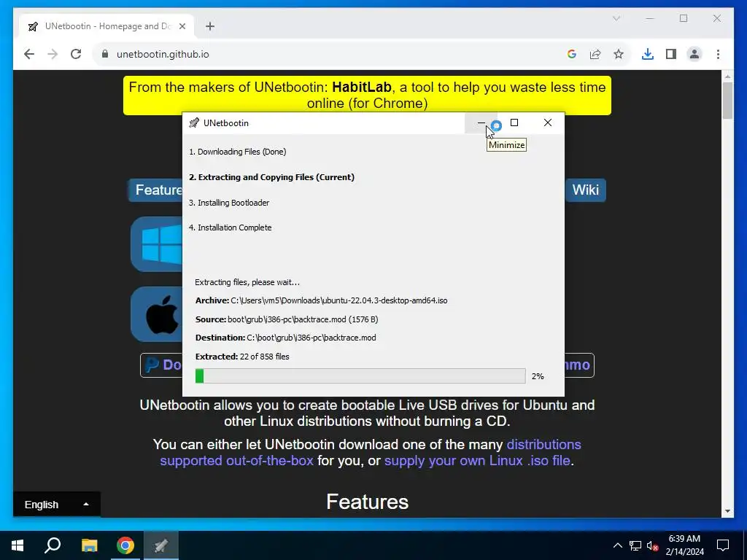Click UNetbootin dialog title icon

194,122
